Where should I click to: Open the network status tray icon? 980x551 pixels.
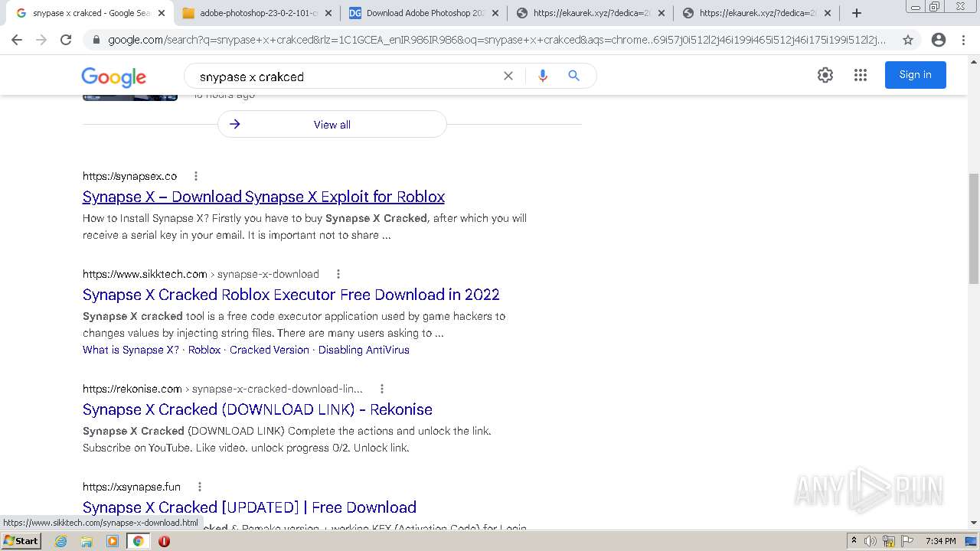[888, 541]
